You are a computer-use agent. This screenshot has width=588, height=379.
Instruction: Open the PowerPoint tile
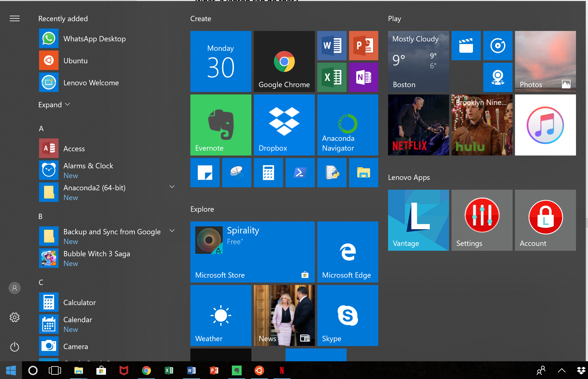pyautogui.click(x=363, y=46)
